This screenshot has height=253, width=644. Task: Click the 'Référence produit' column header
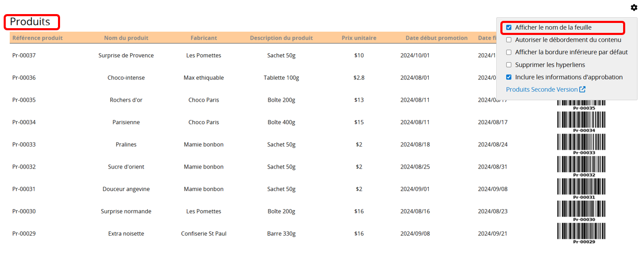pyautogui.click(x=38, y=38)
